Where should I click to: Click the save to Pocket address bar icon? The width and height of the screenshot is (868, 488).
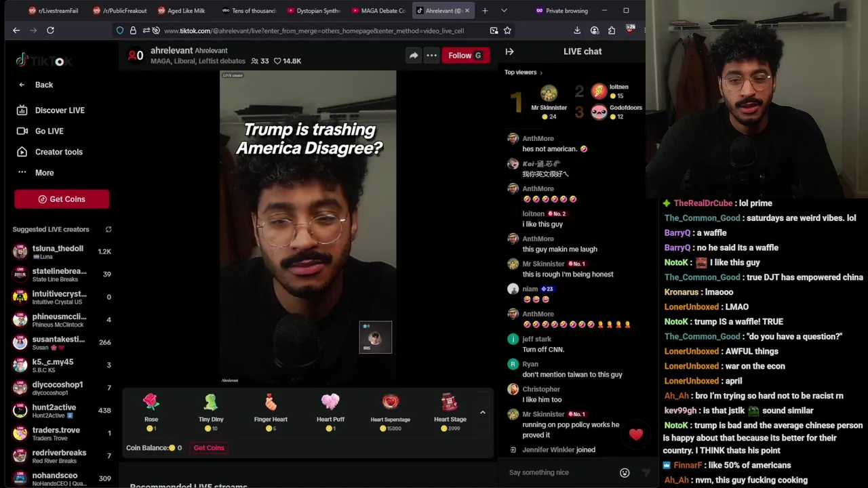[x=494, y=30]
